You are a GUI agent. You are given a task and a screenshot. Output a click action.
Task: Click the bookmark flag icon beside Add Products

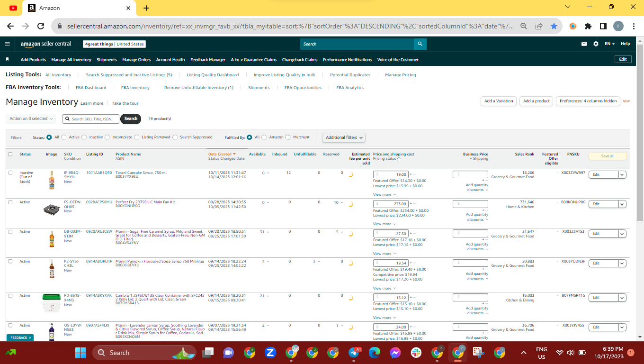pyautogui.click(x=8, y=60)
